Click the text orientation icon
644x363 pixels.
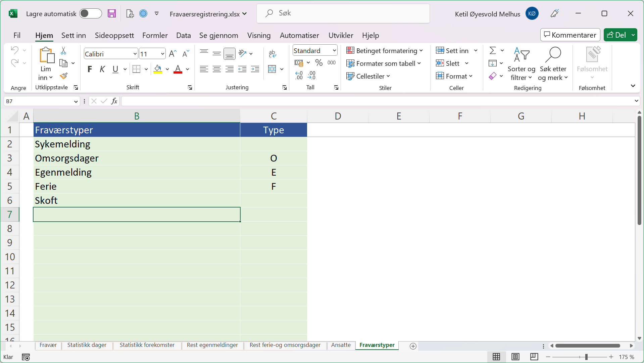point(242,53)
